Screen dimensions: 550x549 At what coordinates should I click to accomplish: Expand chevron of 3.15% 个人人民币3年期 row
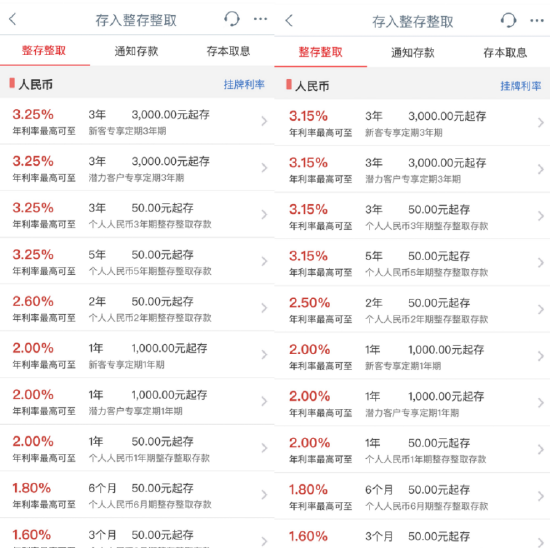[541, 216]
